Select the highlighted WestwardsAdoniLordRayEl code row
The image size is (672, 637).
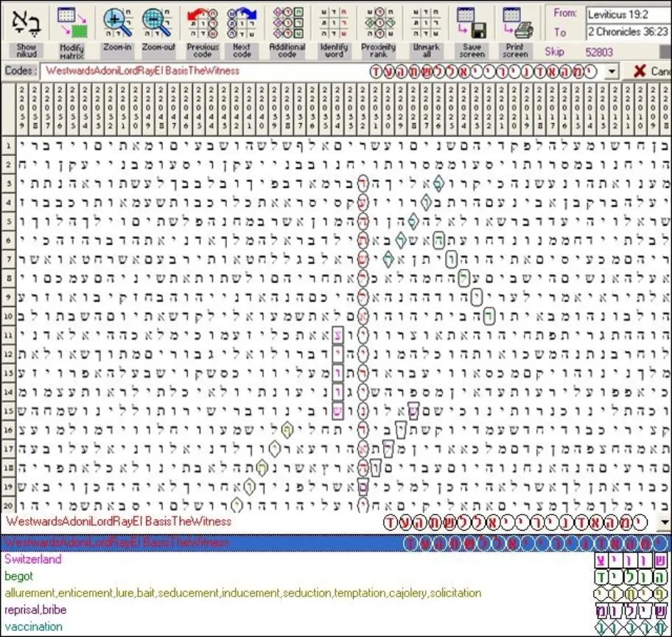coord(336,543)
